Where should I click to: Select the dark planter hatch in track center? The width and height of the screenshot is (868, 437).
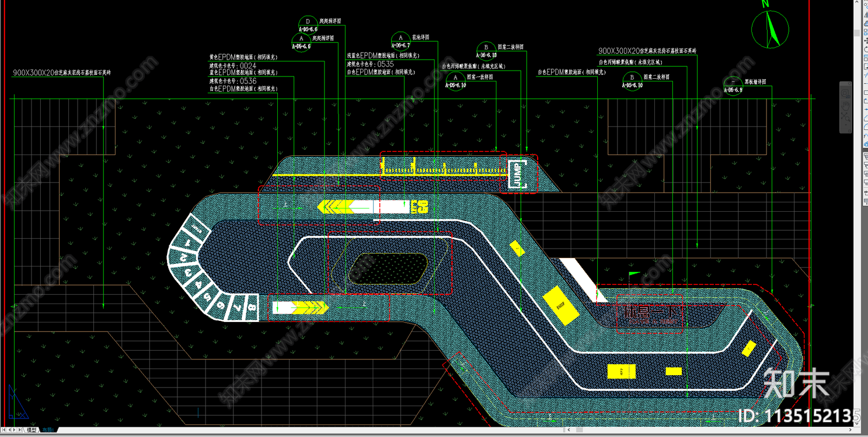point(388,269)
